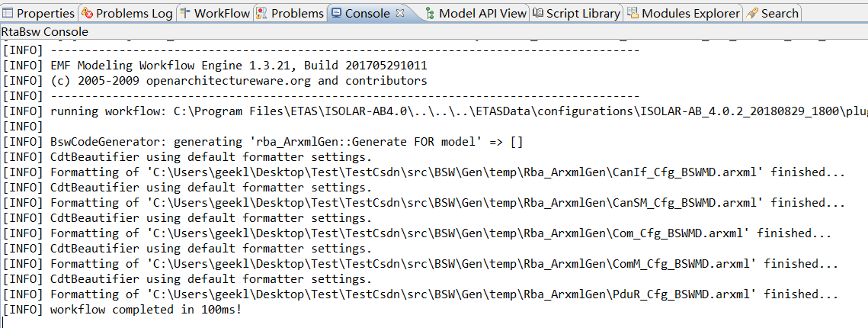The image size is (868, 328).
Task: Click the WorkFlow signpost icon
Action: (x=185, y=13)
